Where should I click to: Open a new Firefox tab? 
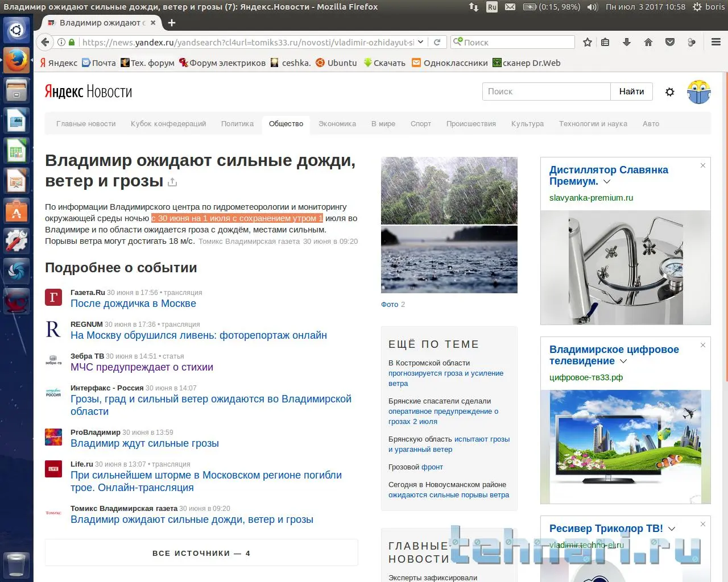click(x=171, y=23)
